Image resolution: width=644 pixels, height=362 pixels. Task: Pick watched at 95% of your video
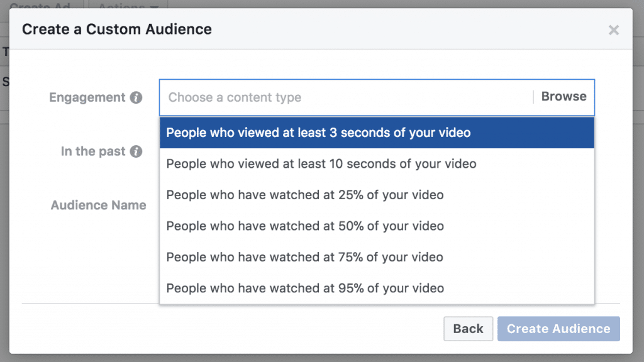pos(377,288)
